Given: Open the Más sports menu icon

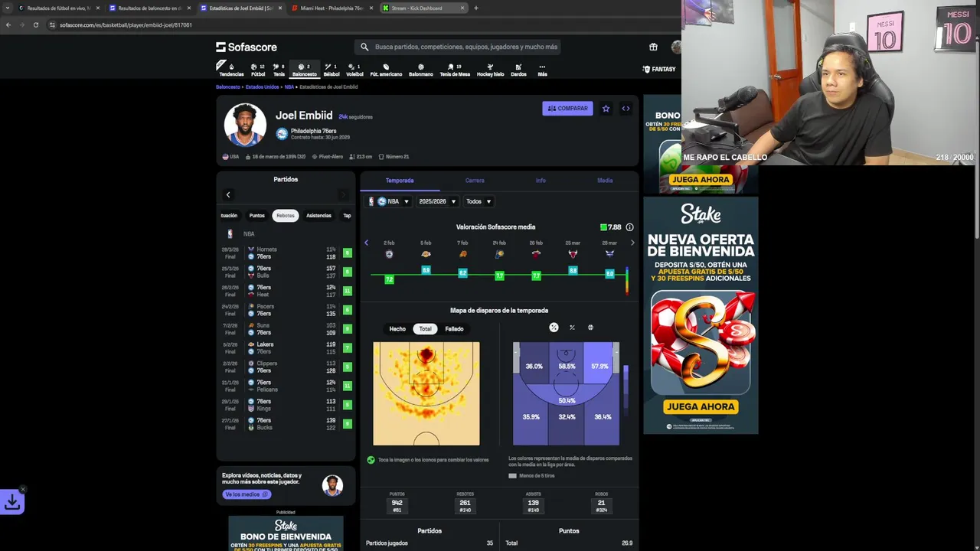Looking at the screenshot, I should (542, 69).
